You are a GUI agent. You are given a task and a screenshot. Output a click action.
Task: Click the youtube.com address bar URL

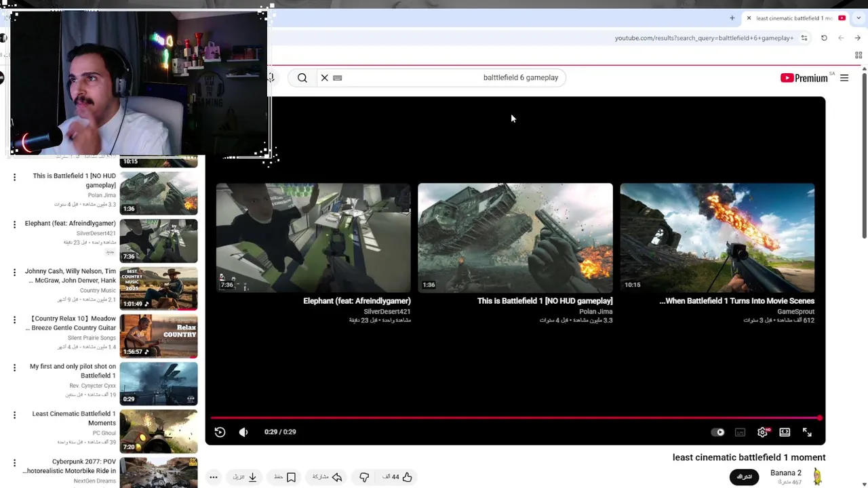click(x=704, y=38)
